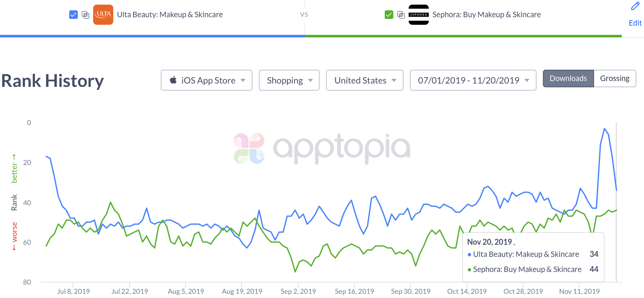Click the overlapping-squares icon beside Ulta Beauty
The width and height of the screenshot is (644, 298).
click(x=86, y=15)
